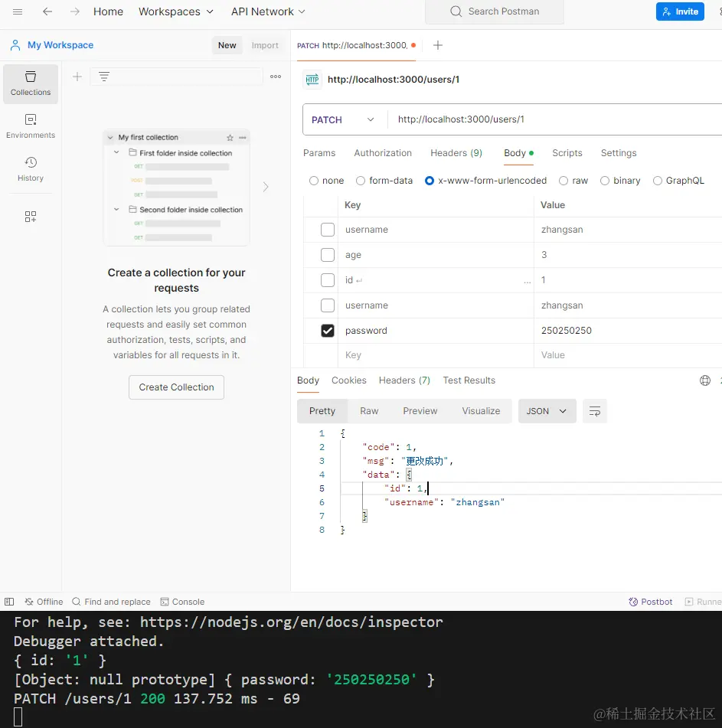
Task: Click the filter collections icon
Action: [104, 77]
